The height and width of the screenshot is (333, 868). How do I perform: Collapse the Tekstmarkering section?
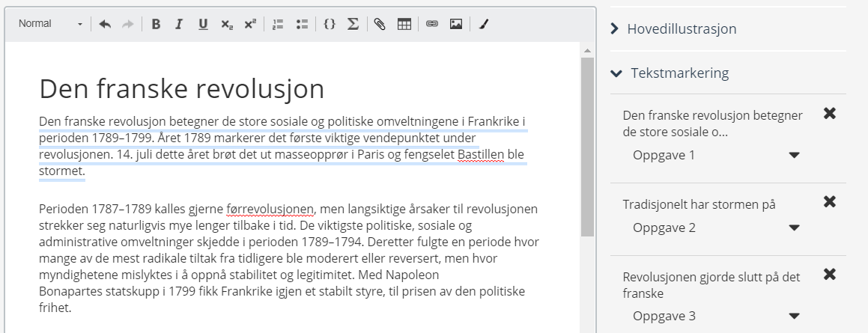tap(679, 73)
